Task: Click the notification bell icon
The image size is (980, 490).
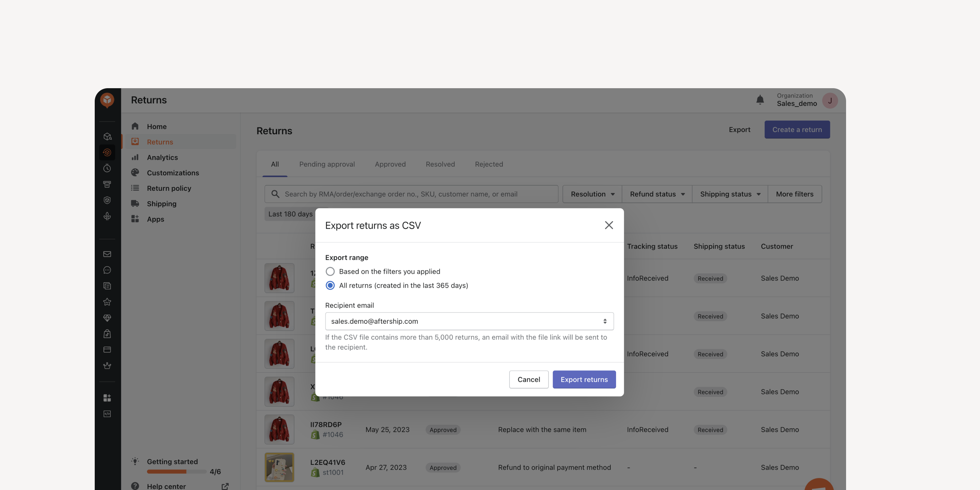Action: 760,100
